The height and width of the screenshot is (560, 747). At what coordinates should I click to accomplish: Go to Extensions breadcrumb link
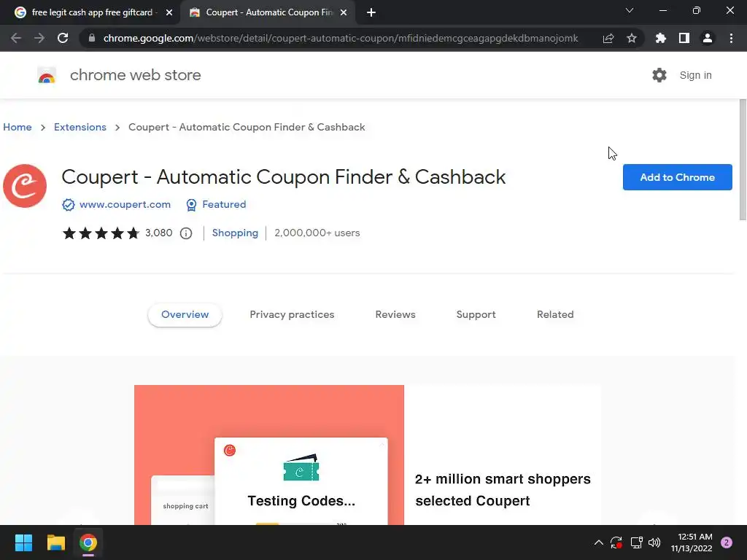[80, 127]
